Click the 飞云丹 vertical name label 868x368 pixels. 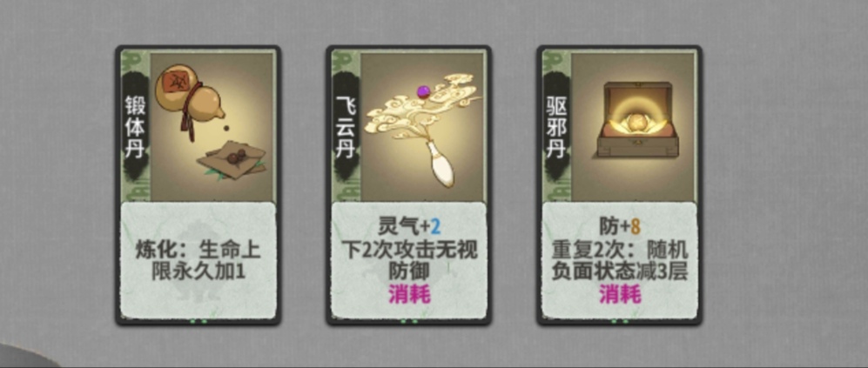tap(346, 127)
